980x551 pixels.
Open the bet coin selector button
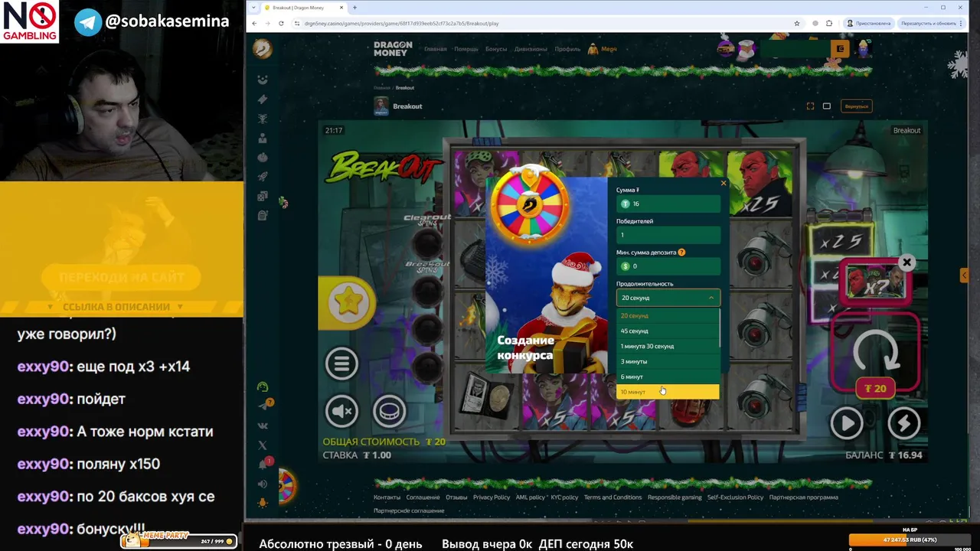click(389, 411)
